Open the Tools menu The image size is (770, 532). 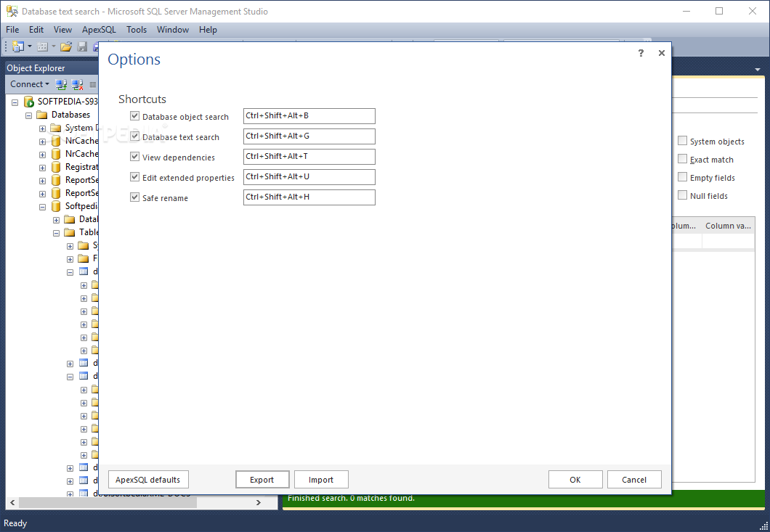coord(137,30)
